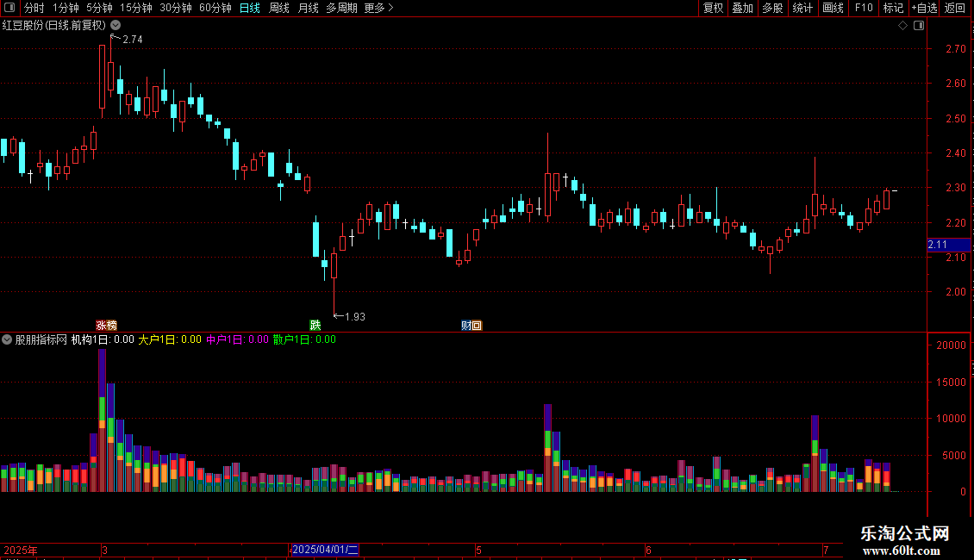Click the 复权 adjustment button
The image size is (974, 560).
click(713, 8)
